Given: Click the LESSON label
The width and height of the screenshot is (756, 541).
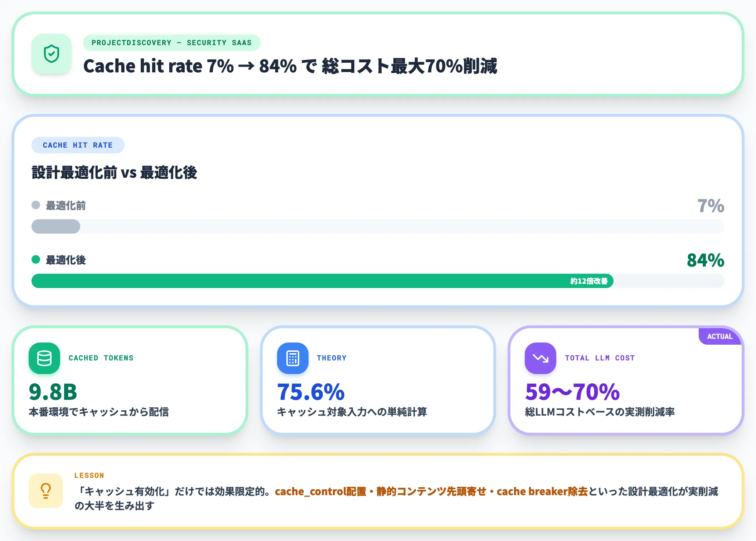Looking at the screenshot, I should click(89, 475).
